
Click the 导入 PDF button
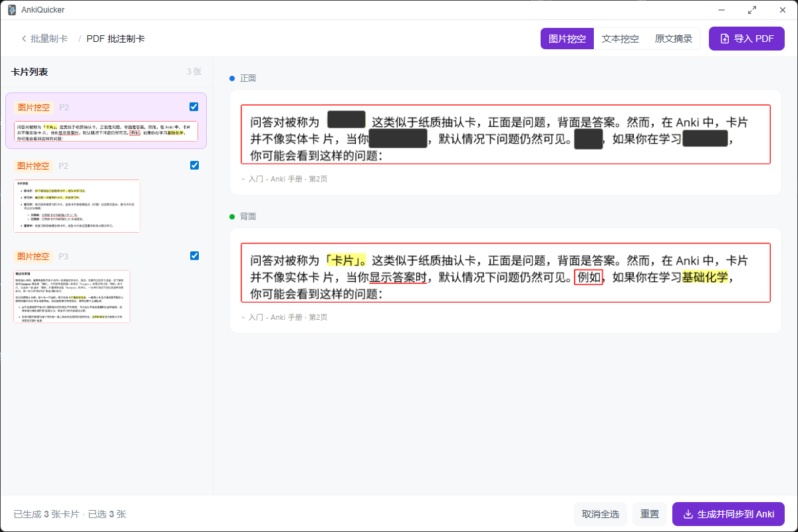pyautogui.click(x=747, y=39)
